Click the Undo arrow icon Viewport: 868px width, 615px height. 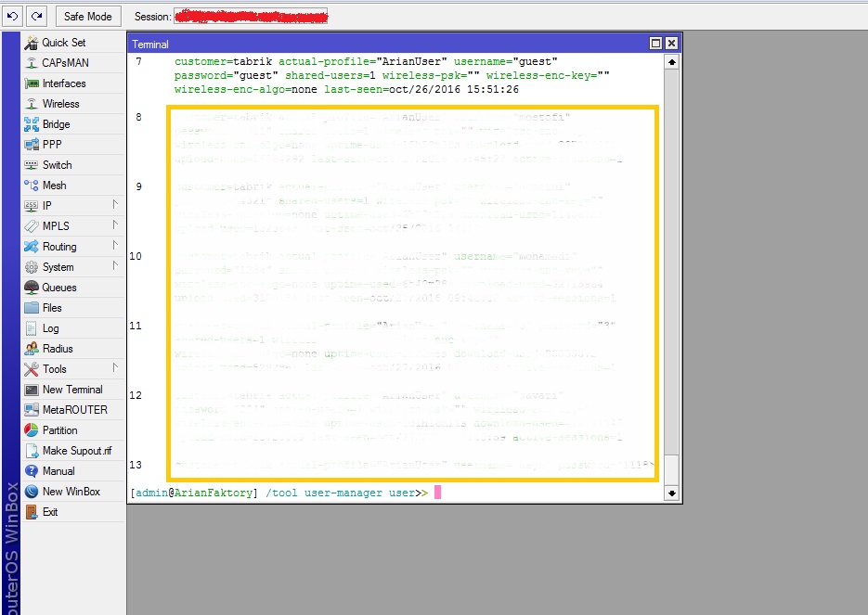(x=12, y=16)
